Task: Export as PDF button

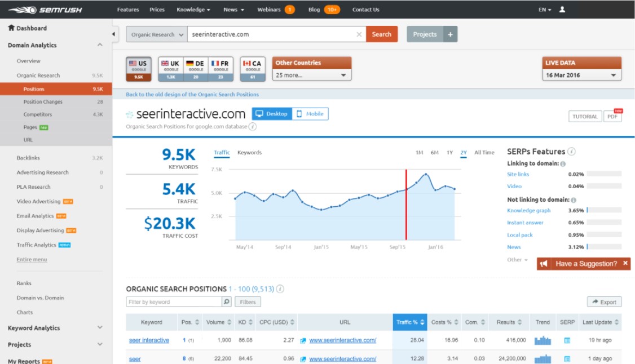Action: 612,117
